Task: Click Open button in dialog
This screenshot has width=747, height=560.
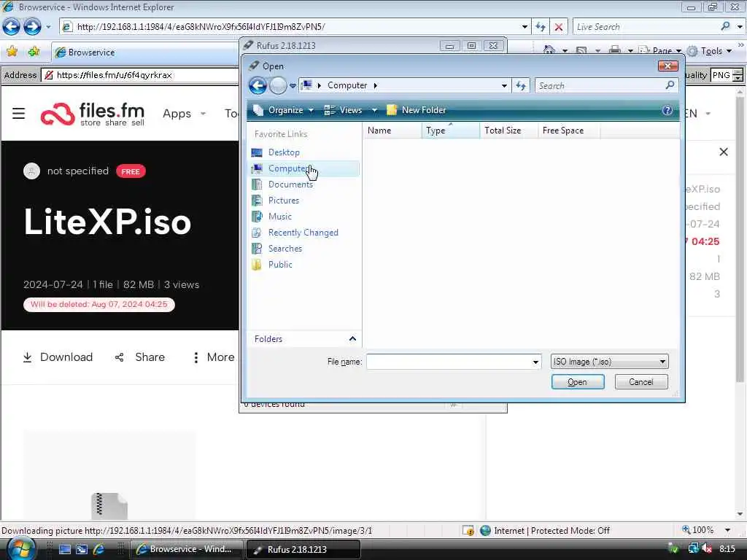Action: coord(578,382)
